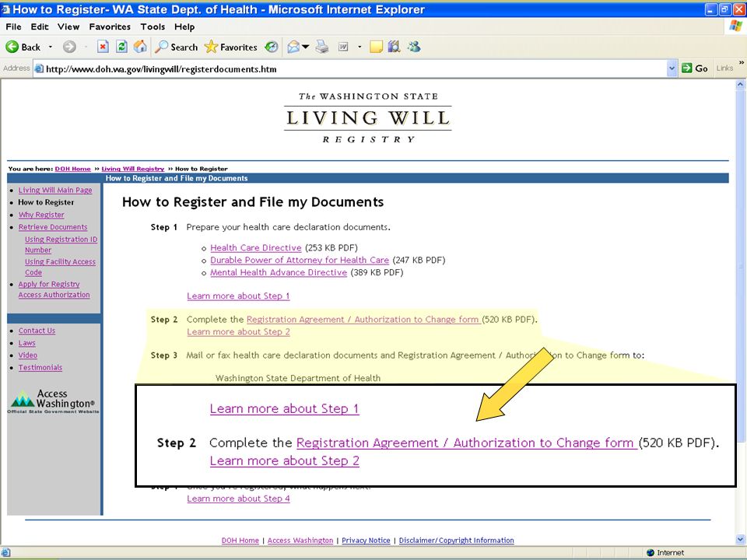Open Registration Agreement form link in yellow highlight

(x=363, y=320)
